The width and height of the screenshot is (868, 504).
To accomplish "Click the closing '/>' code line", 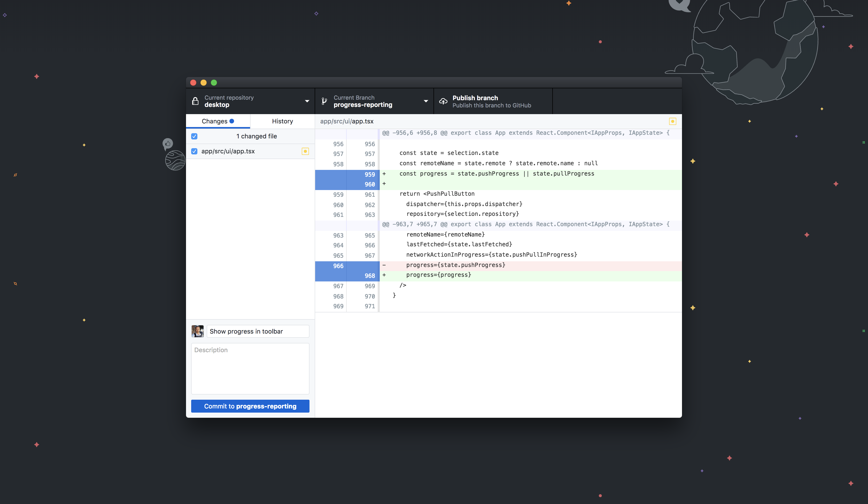I will click(x=403, y=285).
